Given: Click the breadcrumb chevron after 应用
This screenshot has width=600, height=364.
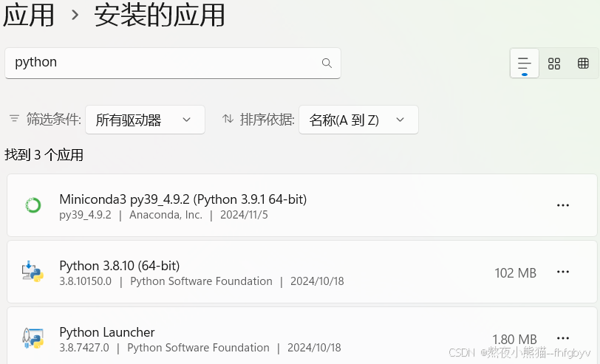Looking at the screenshot, I should tap(75, 16).
